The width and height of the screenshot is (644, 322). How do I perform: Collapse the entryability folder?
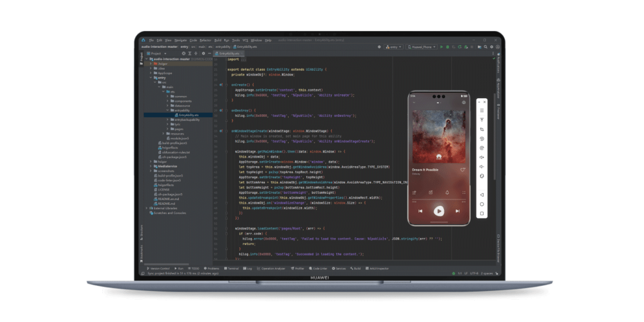(167, 110)
